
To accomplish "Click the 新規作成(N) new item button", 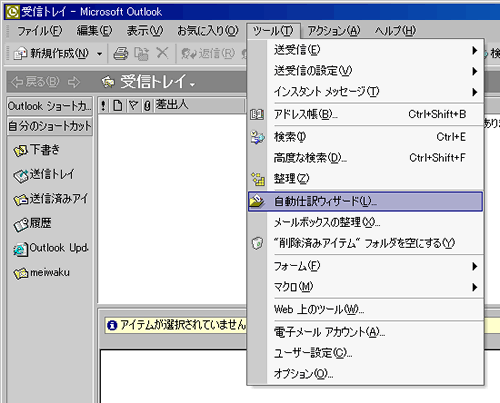I will click(51, 53).
